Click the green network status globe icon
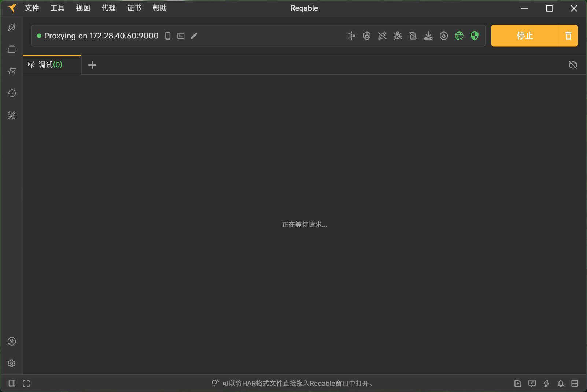This screenshot has height=392, width=587. tap(459, 36)
